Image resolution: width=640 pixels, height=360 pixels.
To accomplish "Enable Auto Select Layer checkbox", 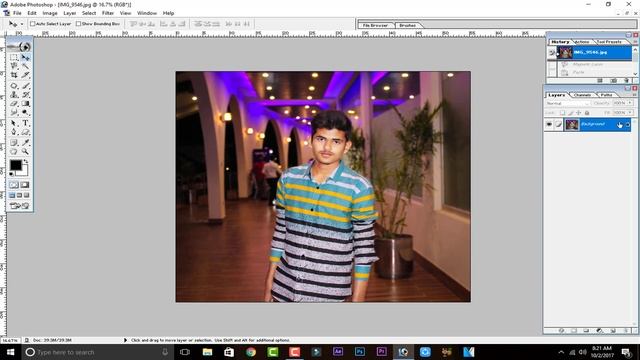I will tap(32, 24).
